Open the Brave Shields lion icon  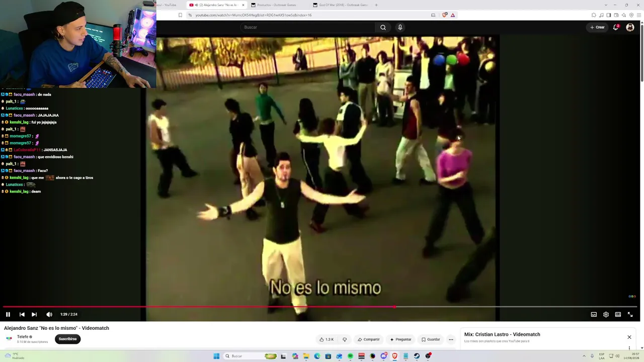(445, 15)
